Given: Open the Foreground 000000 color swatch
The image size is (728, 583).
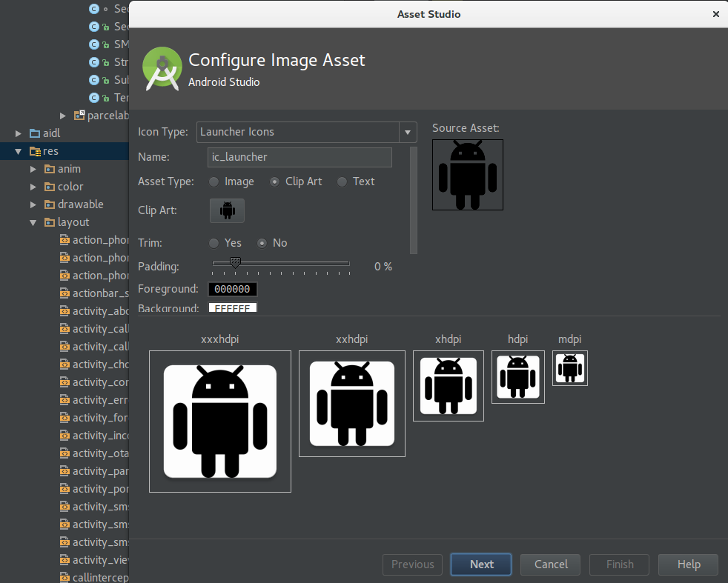Looking at the screenshot, I should 232,289.
